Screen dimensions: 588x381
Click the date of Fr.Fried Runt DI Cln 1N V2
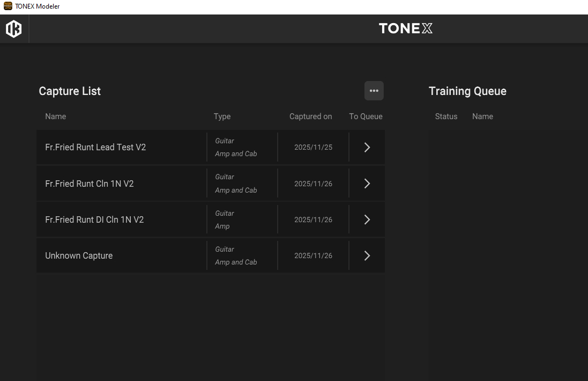[313, 219]
